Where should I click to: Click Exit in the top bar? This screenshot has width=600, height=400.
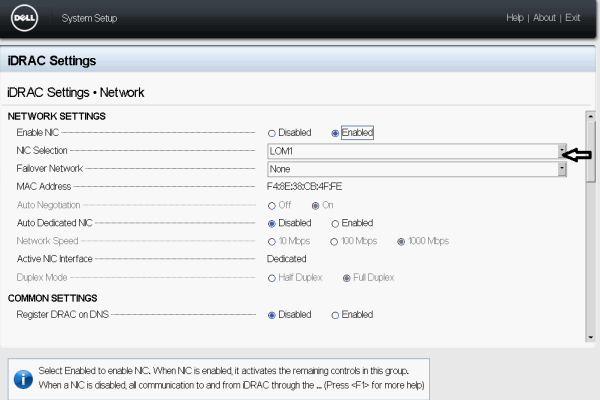[x=572, y=18]
